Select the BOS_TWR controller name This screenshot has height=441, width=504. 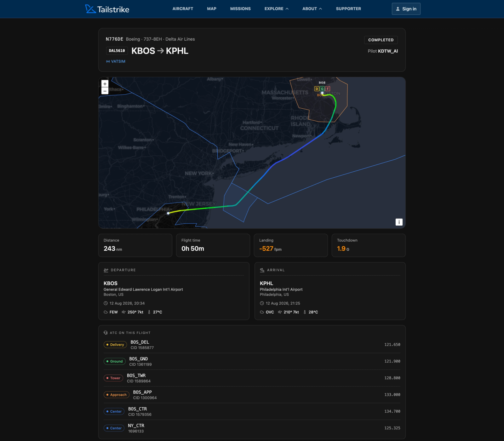coord(136,375)
